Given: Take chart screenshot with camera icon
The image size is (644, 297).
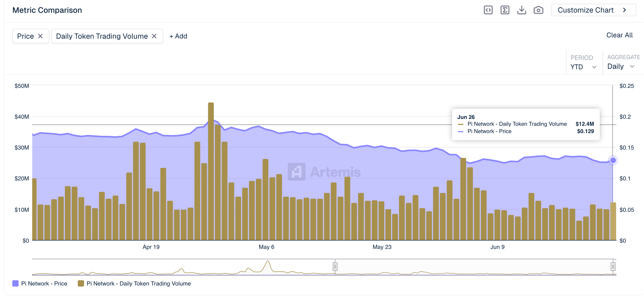Looking at the screenshot, I should coord(538,10).
